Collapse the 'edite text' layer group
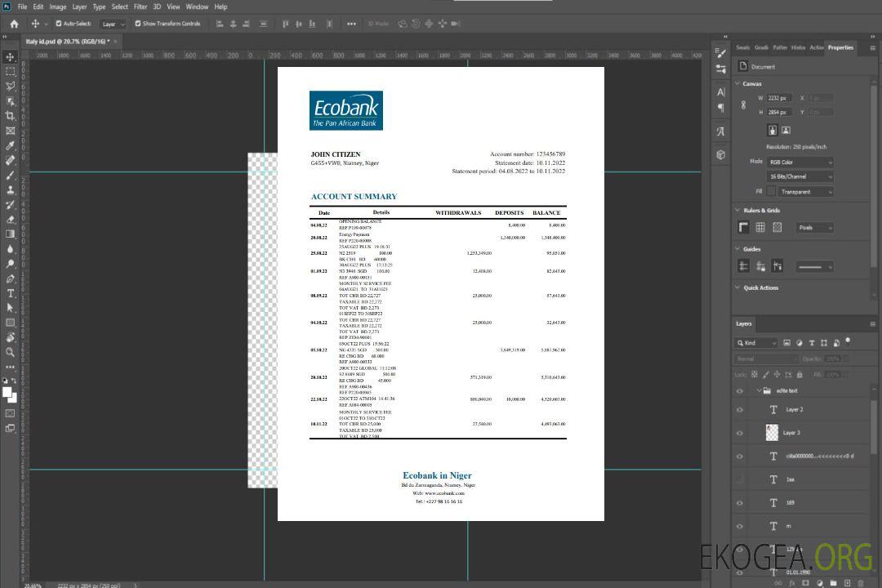The height and width of the screenshot is (588, 882). point(754,391)
